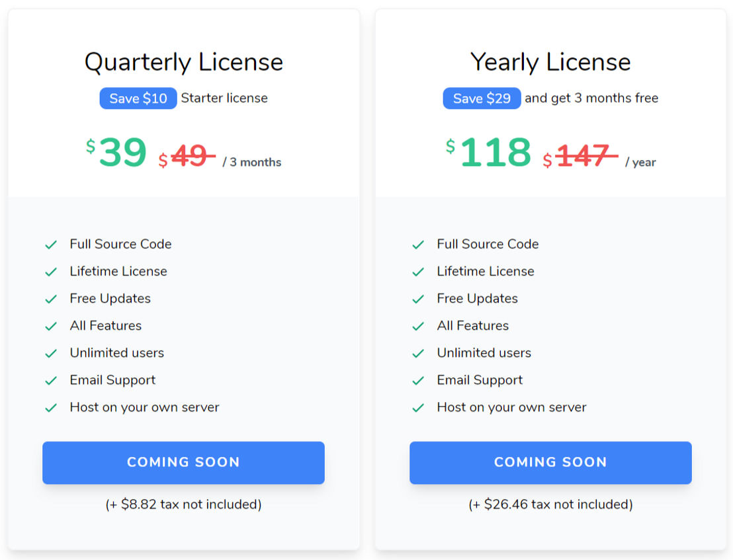Viewport: 733px width, 560px height.
Task: Click the Quarterly License heading
Action: pyautogui.click(x=184, y=63)
